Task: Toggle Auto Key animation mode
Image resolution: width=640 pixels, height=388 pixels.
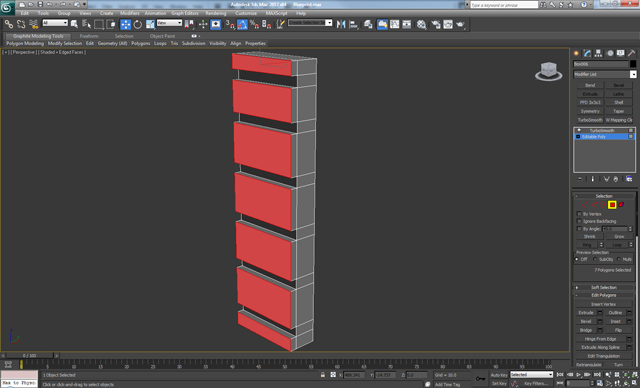Action: coord(499,375)
